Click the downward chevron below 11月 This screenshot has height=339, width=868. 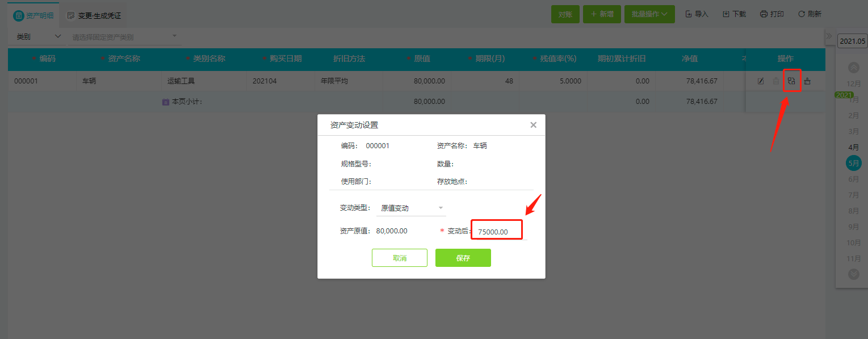(x=853, y=274)
